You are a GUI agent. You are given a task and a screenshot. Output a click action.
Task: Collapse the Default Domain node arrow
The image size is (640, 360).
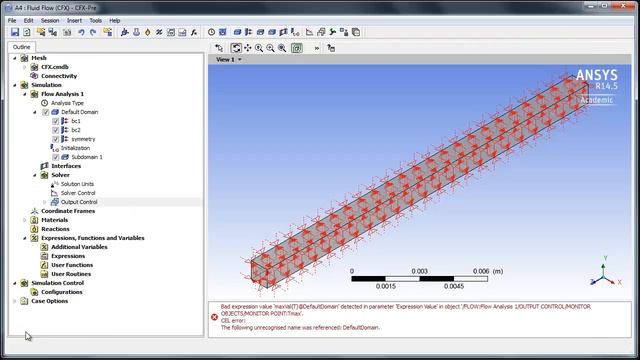[35, 112]
